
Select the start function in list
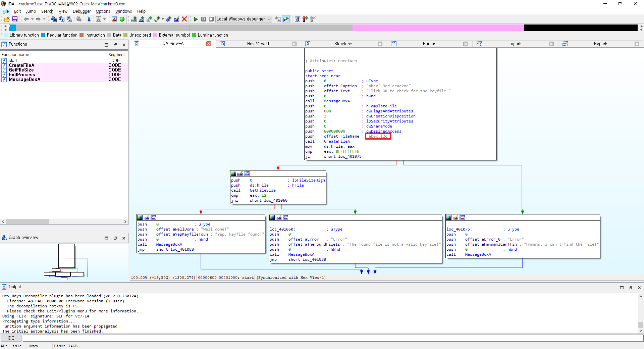click(64, 61)
